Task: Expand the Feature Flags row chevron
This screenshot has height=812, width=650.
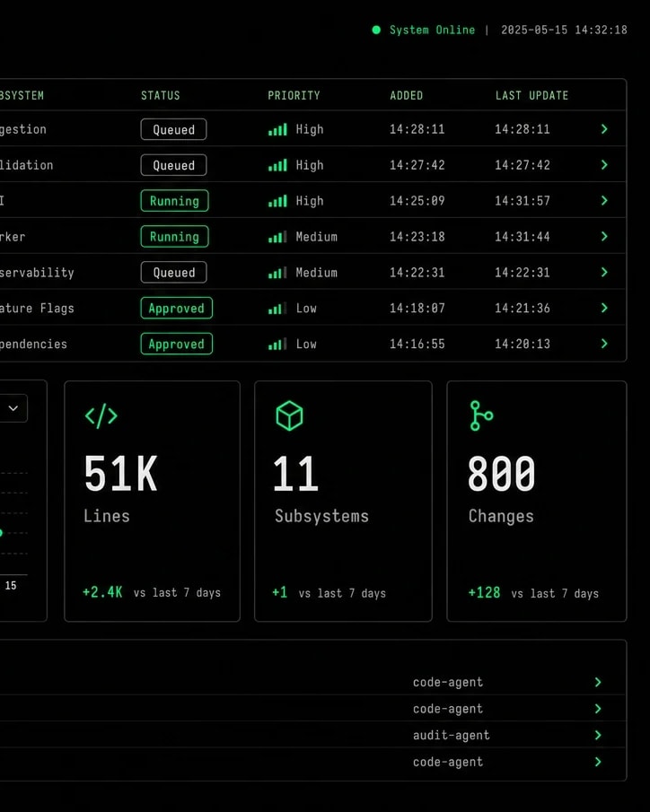Action: [x=604, y=308]
